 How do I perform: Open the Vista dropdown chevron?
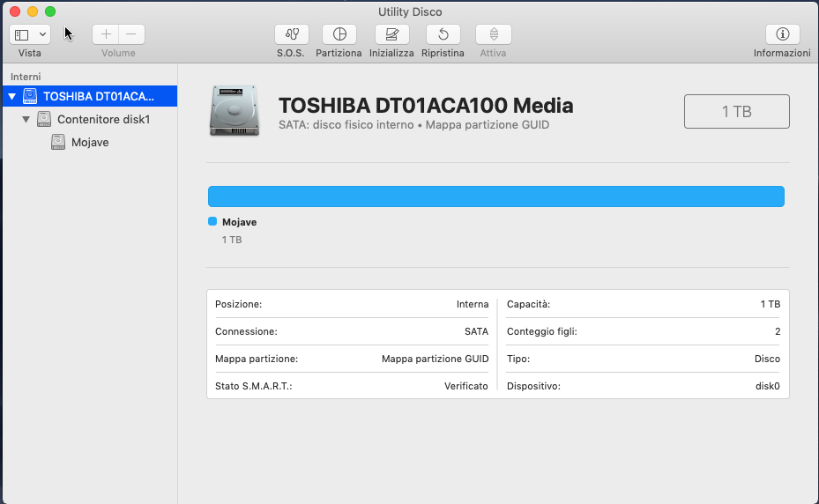tap(43, 34)
